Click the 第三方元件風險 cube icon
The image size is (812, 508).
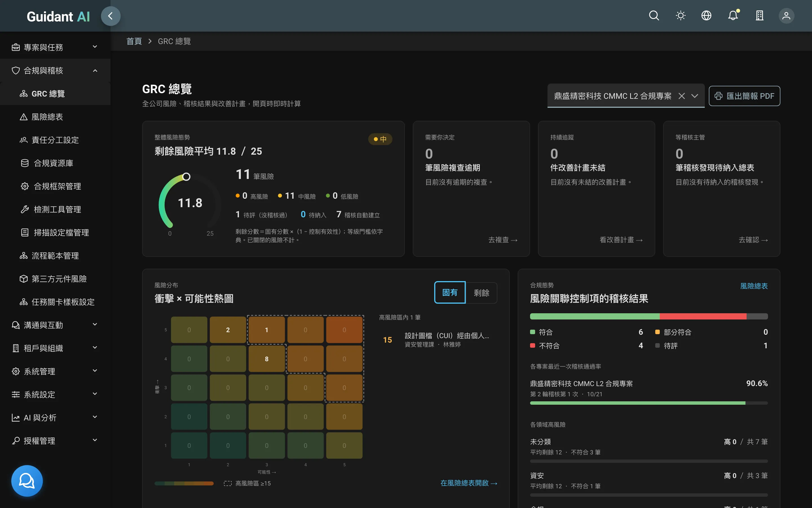pos(23,279)
